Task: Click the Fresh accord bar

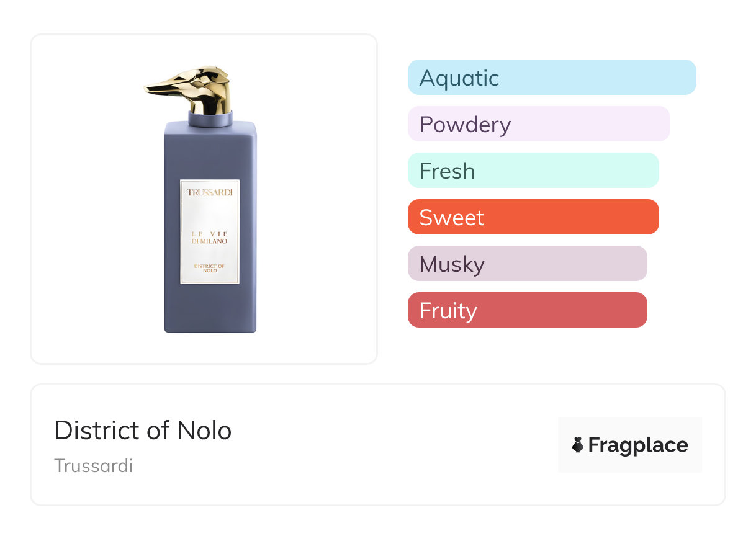Action: 533,171
